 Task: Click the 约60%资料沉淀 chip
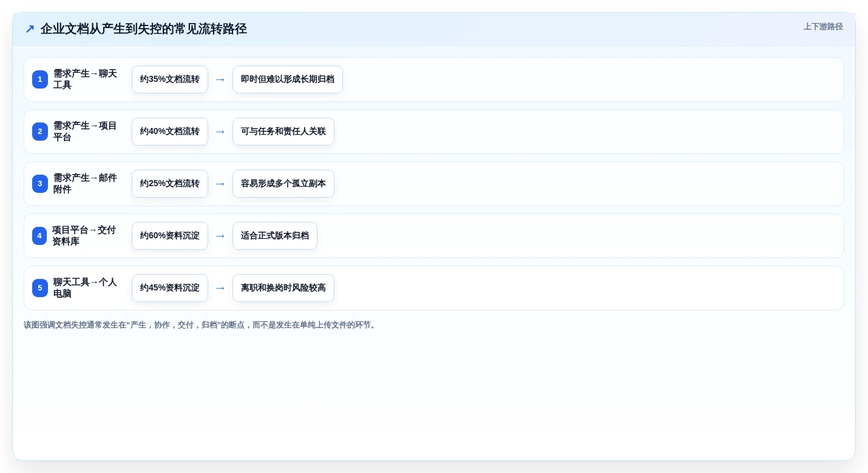(170, 236)
